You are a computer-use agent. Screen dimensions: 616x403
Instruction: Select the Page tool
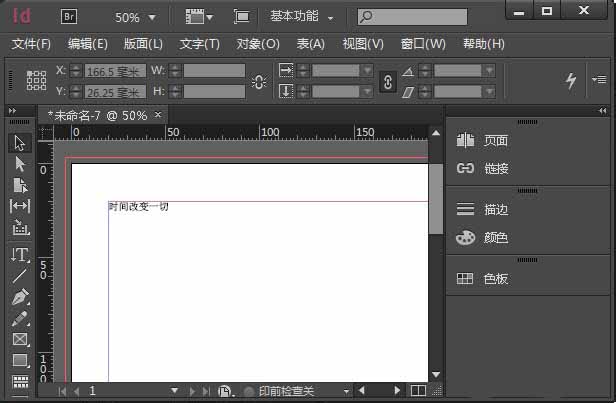click(x=20, y=185)
